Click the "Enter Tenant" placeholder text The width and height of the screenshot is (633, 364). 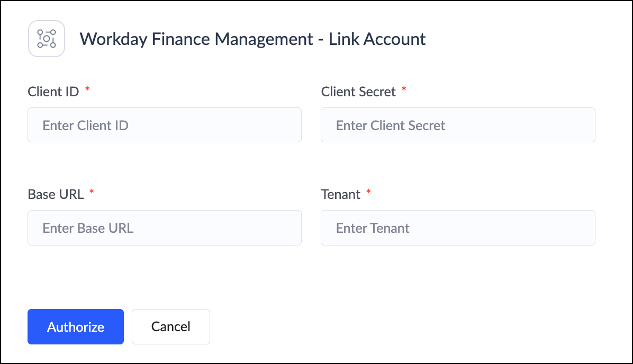point(373,229)
